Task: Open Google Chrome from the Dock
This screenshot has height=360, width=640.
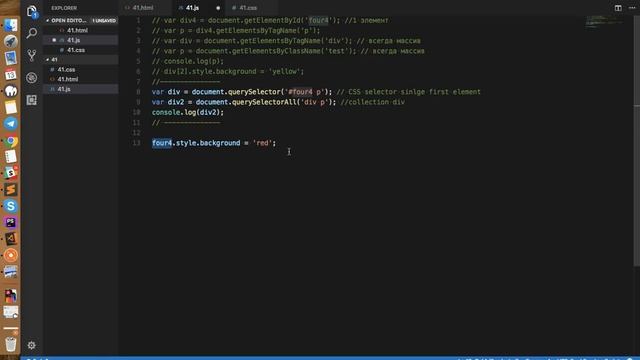Action: coord(11,141)
